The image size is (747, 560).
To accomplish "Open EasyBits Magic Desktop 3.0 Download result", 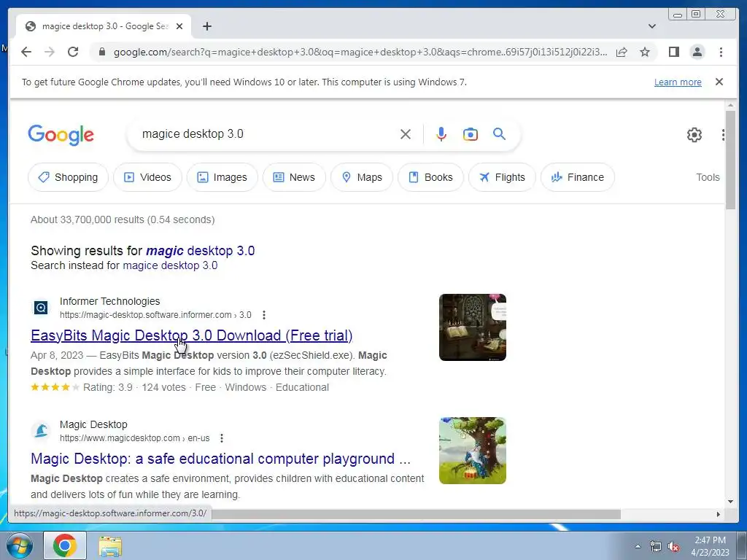I will (192, 335).
